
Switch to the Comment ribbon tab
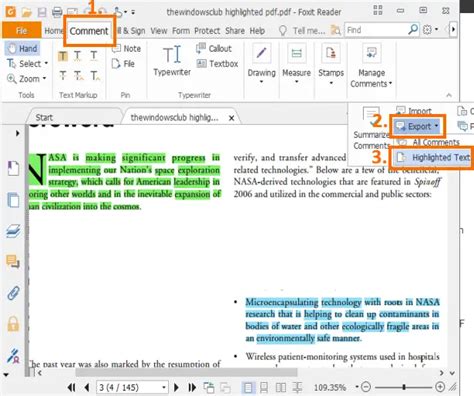(x=89, y=31)
